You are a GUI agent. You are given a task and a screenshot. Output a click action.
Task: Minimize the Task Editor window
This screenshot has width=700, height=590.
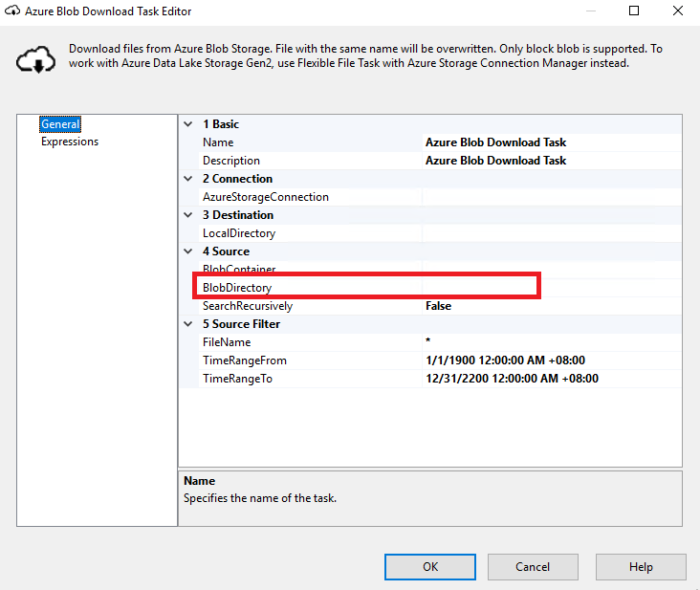pos(591,11)
